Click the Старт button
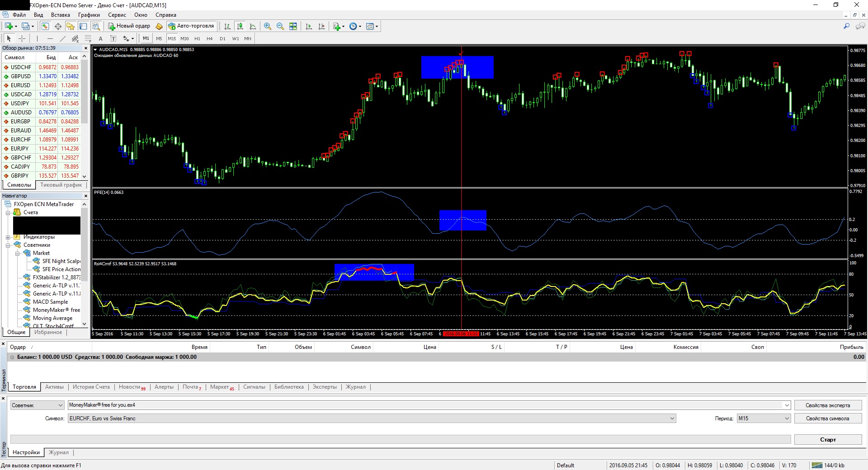This screenshot has width=868, height=470. 828,440
